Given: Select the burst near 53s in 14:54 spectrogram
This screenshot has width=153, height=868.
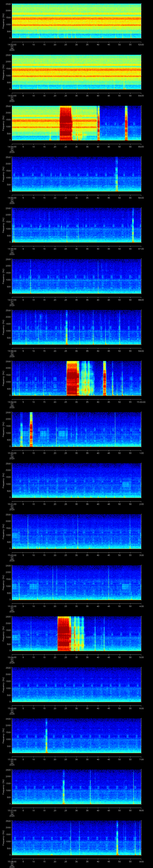Looking at the screenshot, I should (126, 123).
